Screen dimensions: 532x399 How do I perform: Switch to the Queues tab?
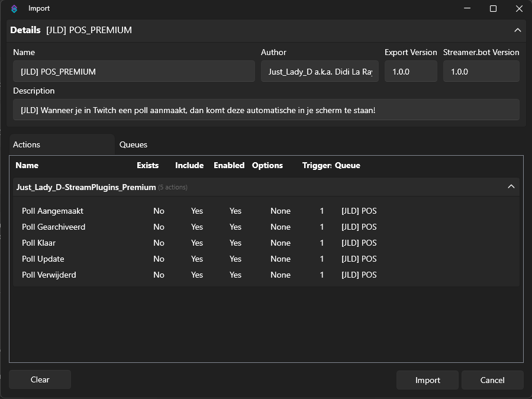pos(133,144)
